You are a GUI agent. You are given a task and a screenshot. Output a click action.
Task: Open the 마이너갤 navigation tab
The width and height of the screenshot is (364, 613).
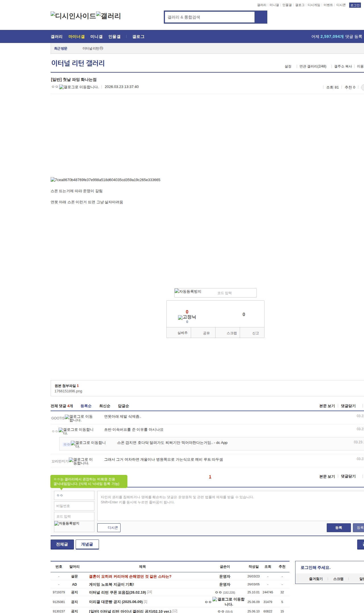(76, 37)
